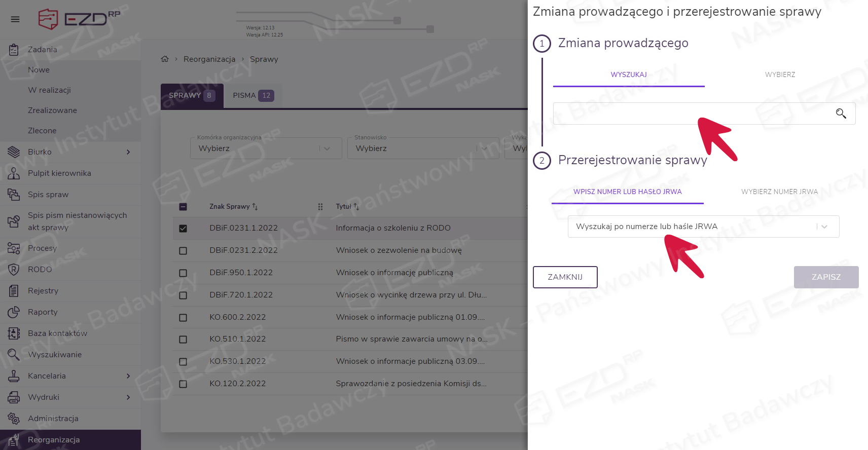Viewport: 868px width, 450px height.
Task: Open Pulpit kierownika from sidebar icon
Action: [x=14, y=173]
